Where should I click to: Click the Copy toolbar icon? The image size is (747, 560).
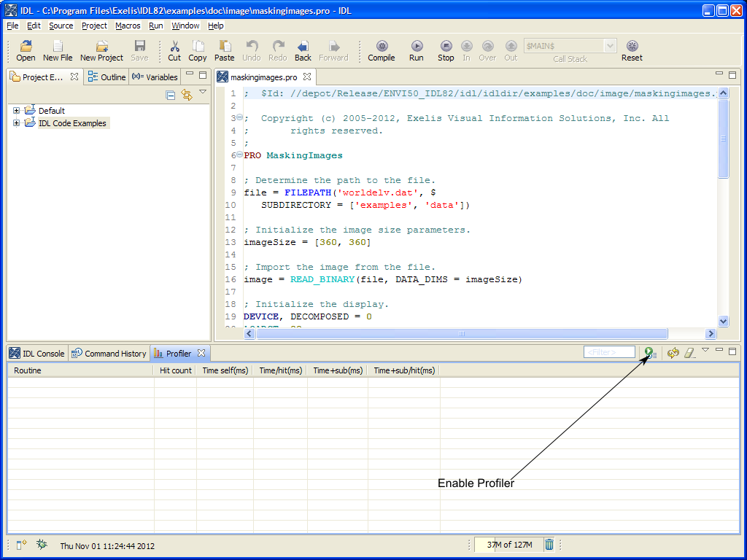point(197,51)
